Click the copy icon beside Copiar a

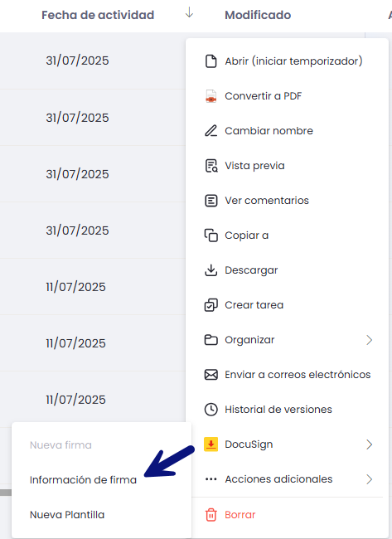[211, 236]
